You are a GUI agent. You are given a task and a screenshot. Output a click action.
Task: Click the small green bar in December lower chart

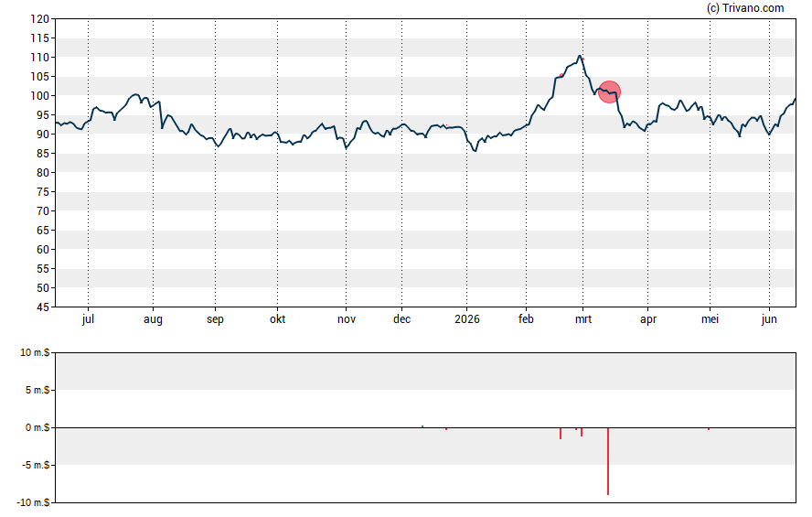(422, 426)
